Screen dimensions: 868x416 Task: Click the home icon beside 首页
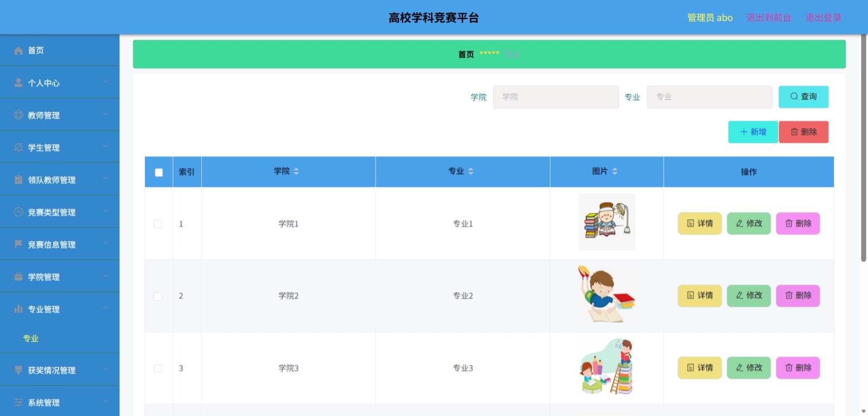[18, 51]
